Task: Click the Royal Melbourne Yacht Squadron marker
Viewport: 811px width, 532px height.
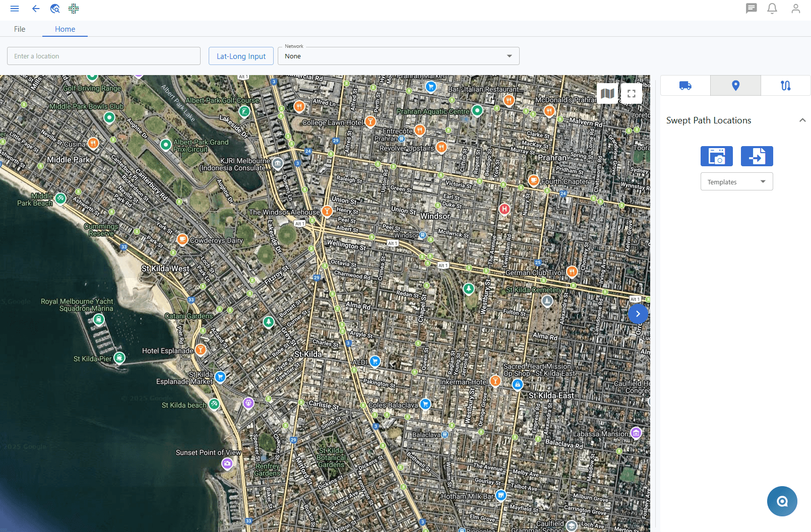Action: [99, 319]
